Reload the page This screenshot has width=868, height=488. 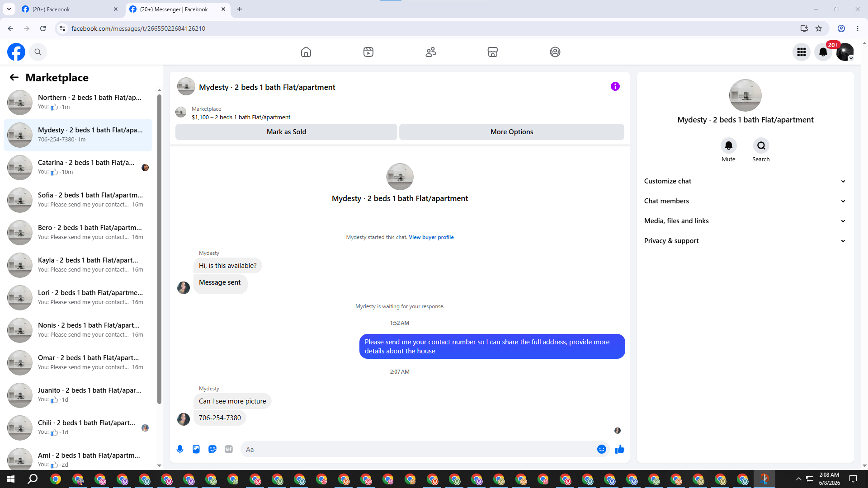click(x=43, y=28)
